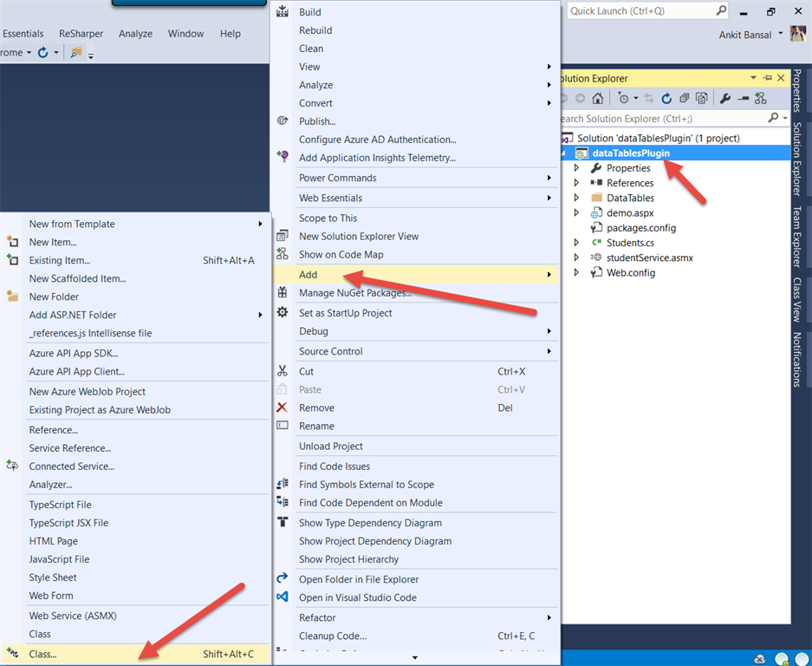Image resolution: width=812 pixels, height=666 pixels.
Task: Click the red X icon beside Remove
Action: 283,408
